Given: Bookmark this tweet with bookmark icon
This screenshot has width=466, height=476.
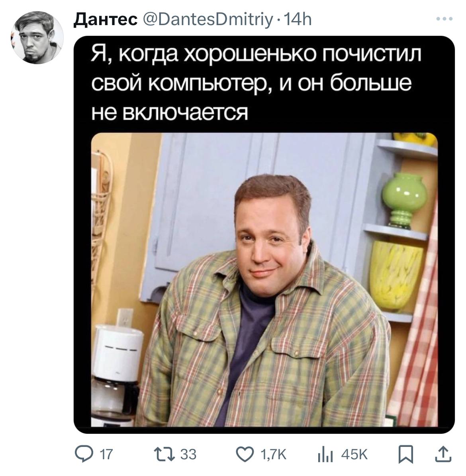Looking at the screenshot, I should [406, 454].
